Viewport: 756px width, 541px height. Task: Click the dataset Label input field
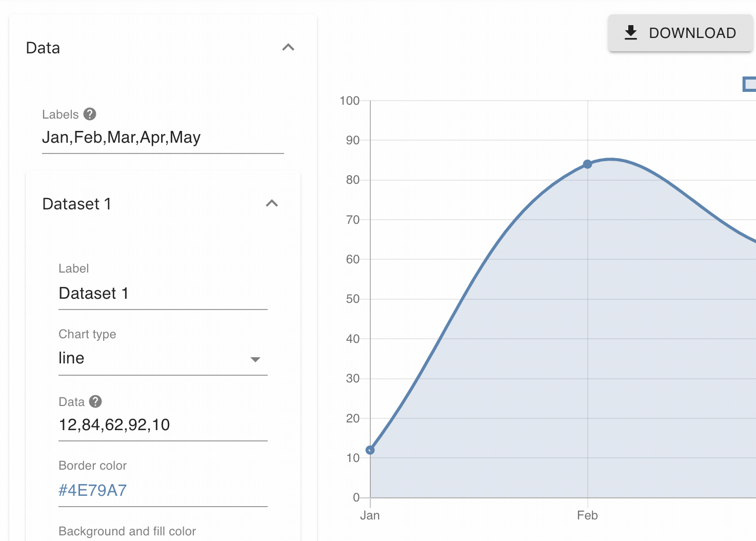pos(163,294)
